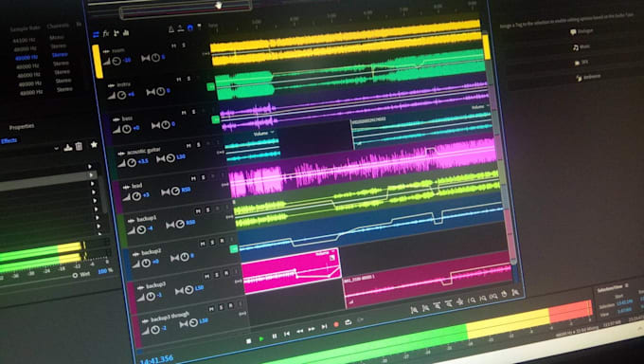Select the backup3 through track name
This screenshot has height=364, width=644.
pyautogui.click(x=170, y=318)
